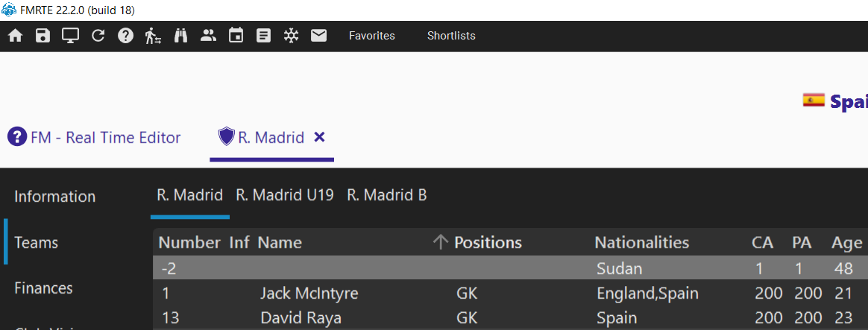Open the Finances sidebar section

pos(44,288)
